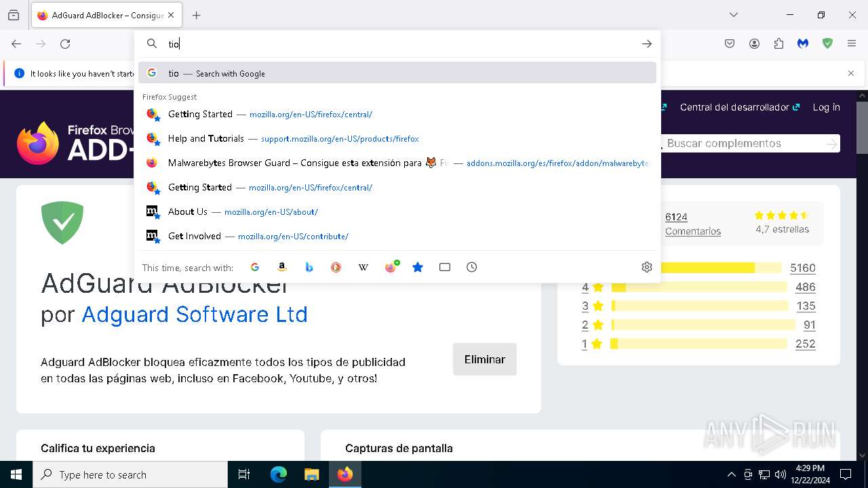Open Get Involved suggestion
The width and height of the screenshot is (868, 488).
pyautogui.click(x=397, y=236)
